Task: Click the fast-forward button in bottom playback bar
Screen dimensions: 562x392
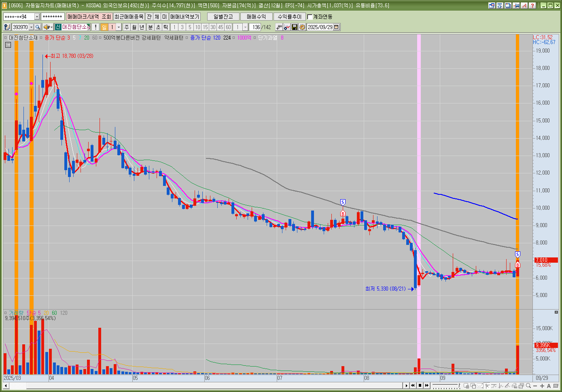Action: coord(427,386)
